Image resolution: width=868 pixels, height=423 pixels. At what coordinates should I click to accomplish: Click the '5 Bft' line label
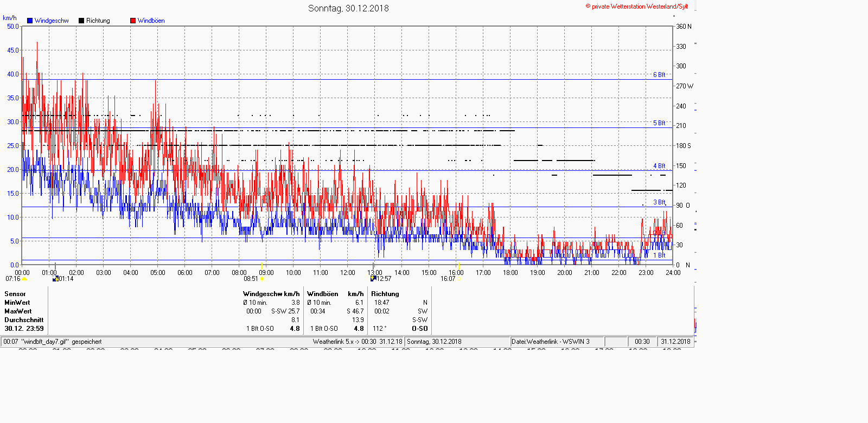[x=659, y=123]
